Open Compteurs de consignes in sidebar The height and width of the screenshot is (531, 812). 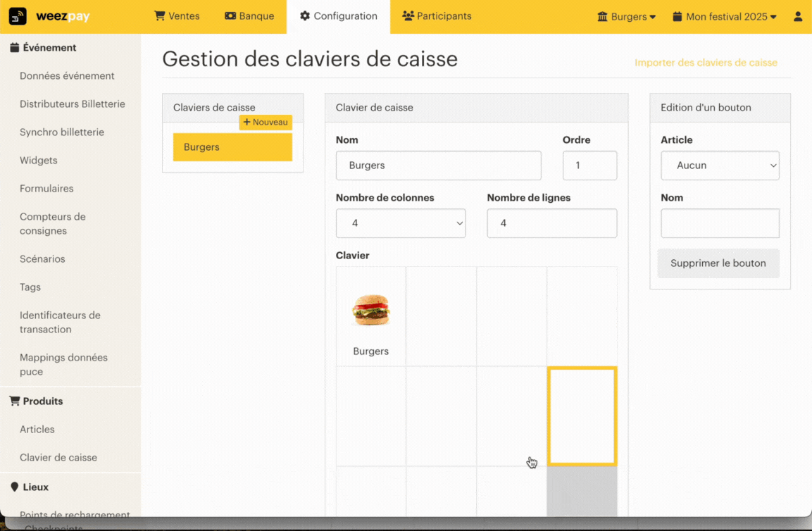pyautogui.click(x=53, y=224)
